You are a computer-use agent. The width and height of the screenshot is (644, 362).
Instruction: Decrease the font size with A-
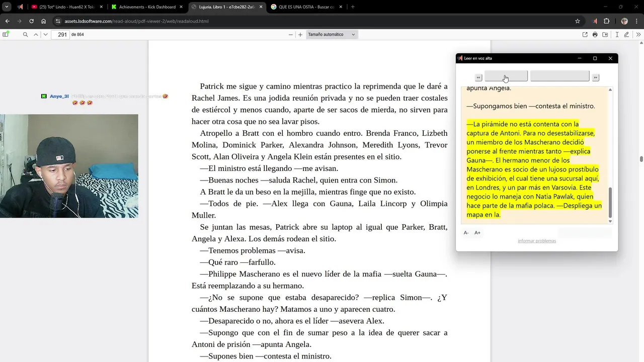pos(466,233)
